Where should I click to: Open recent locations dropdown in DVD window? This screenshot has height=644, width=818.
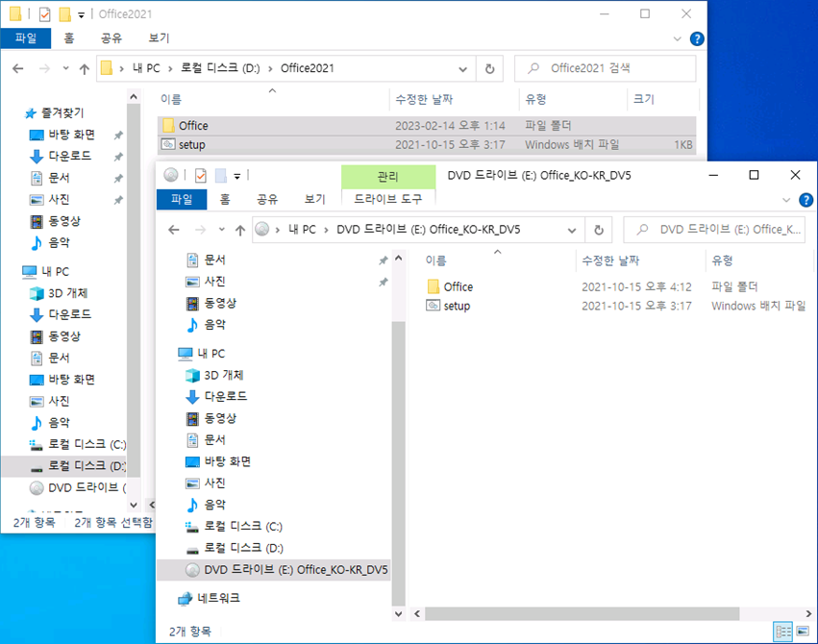pyautogui.click(x=222, y=230)
